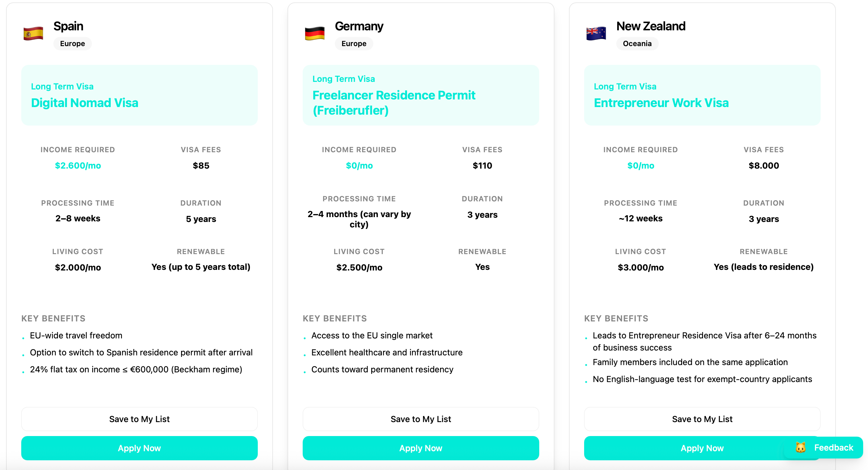Image resolution: width=868 pixels, height=470 pixels.
Task: Save Spain visa to My List
Action: (139, 419)
